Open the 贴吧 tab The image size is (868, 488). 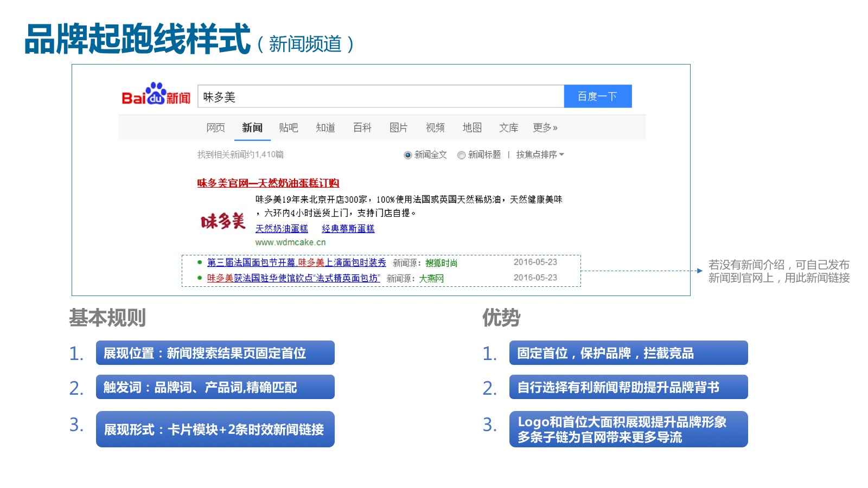[289, 127]
